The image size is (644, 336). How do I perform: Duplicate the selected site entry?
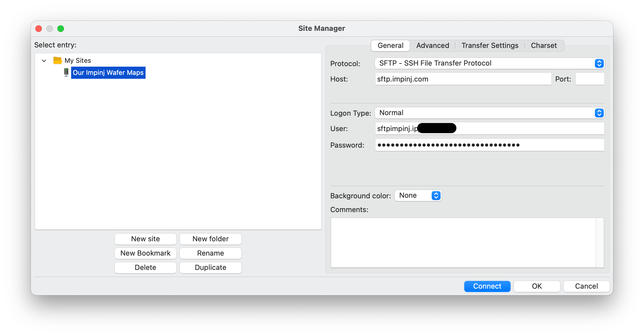click(x=211, y=268)
